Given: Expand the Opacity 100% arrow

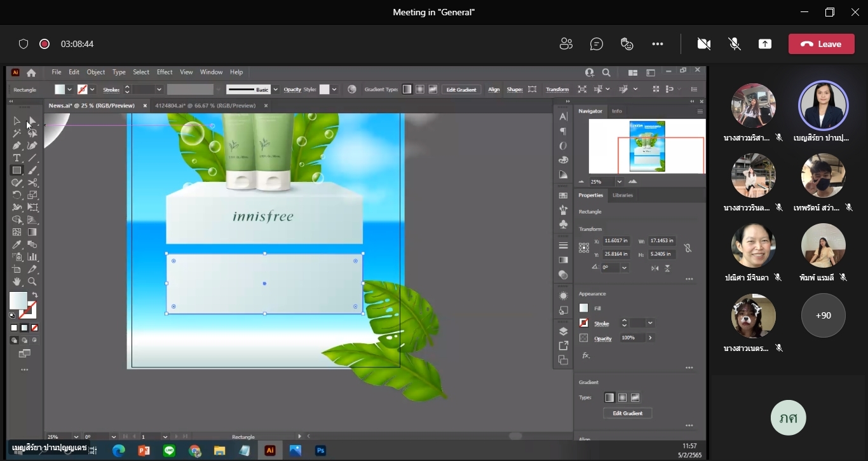Looking at the screenshot, I should tap(650, 338).
